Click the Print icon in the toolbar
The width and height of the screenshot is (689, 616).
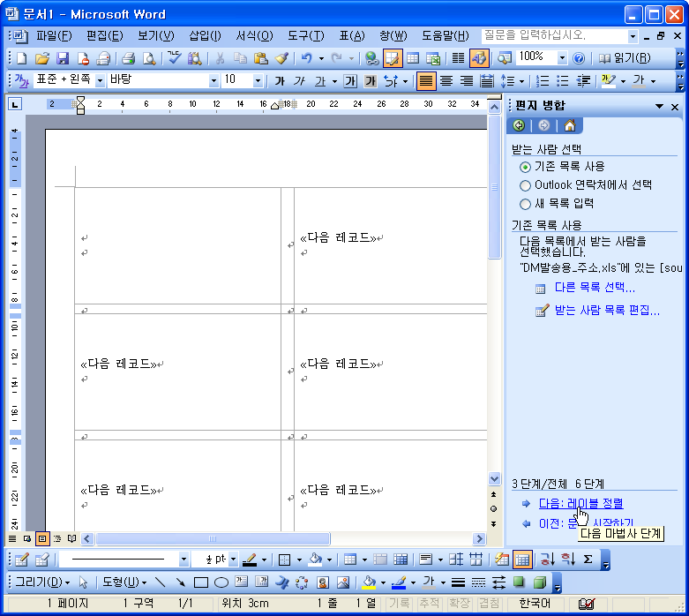pos(128,58)
